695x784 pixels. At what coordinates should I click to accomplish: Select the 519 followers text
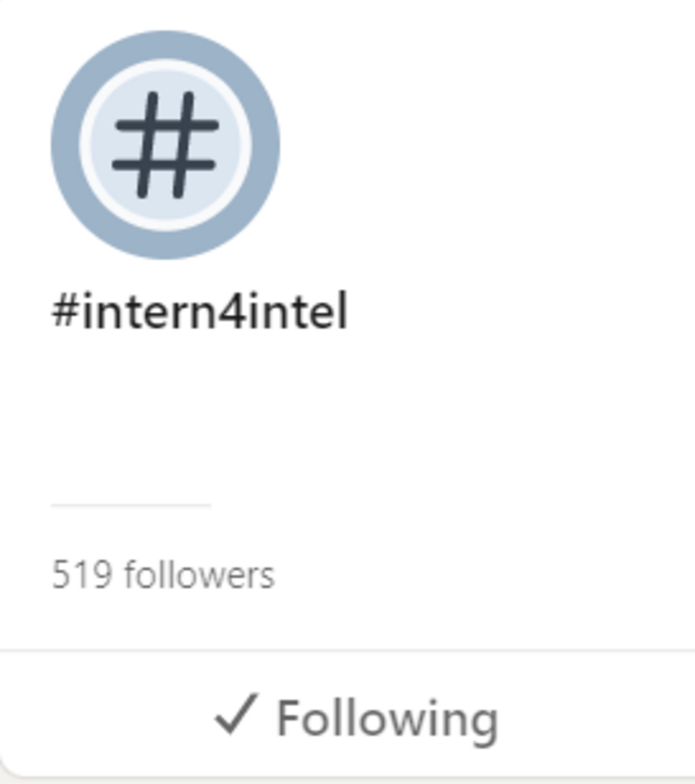click(x=163, y=574)
